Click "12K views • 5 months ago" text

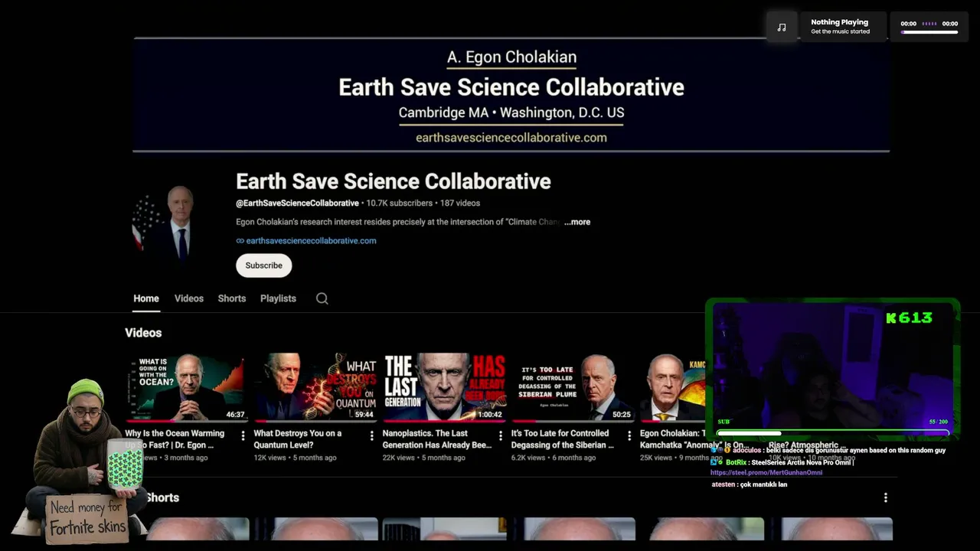296,458
